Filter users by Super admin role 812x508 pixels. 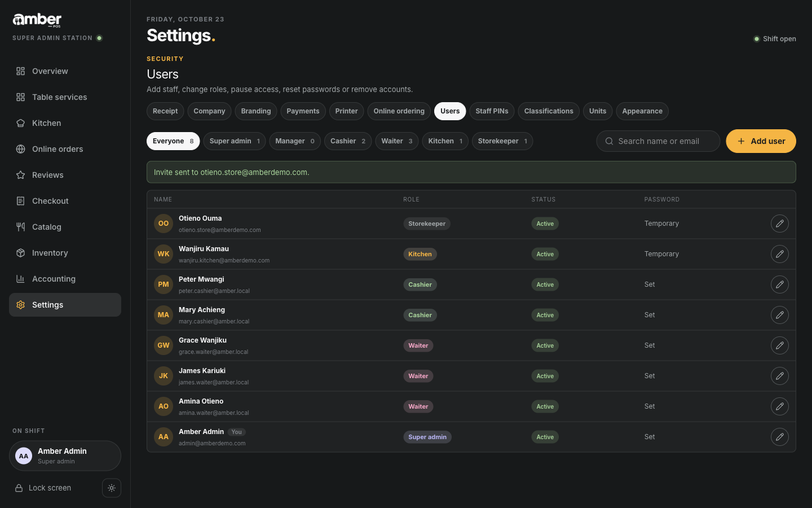tap(235, 141)
